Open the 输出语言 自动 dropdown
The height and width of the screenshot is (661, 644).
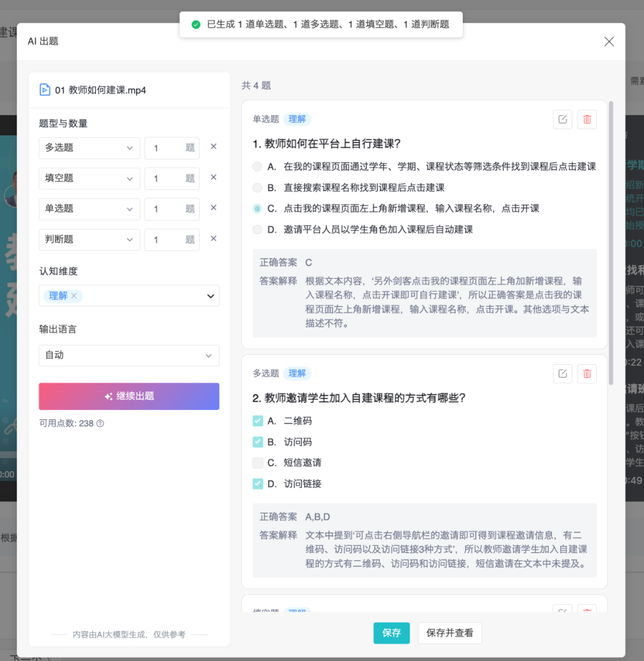(129, 355)
